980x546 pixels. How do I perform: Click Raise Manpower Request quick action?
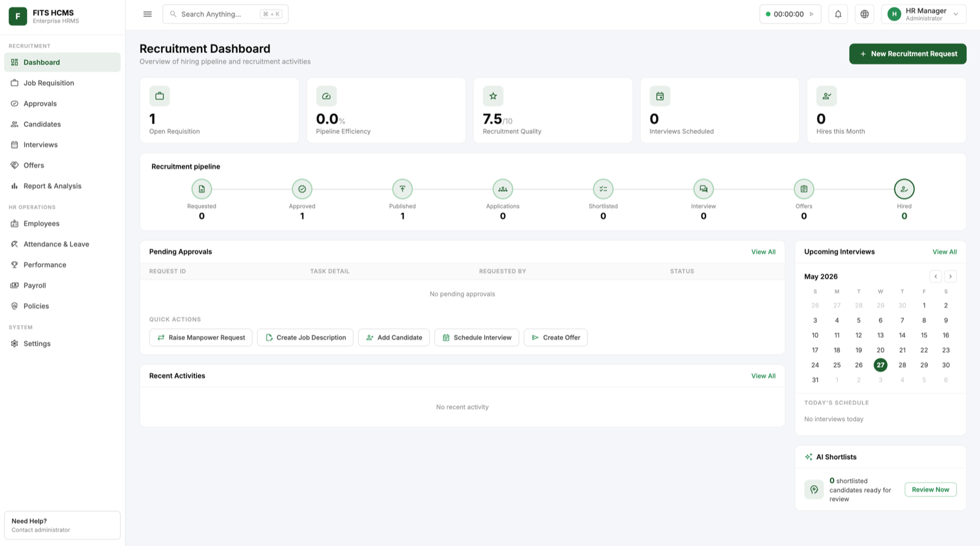pyautogui.click(x=201, y=338)
